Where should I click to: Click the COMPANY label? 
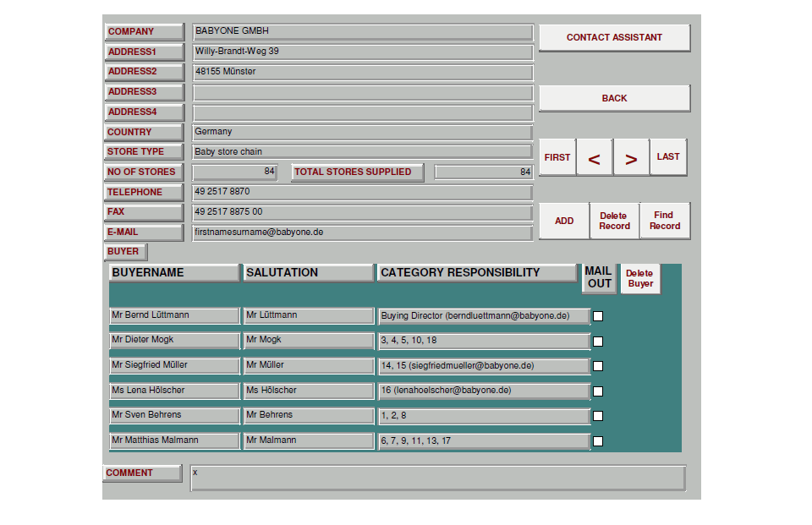[x=144, y=32]
